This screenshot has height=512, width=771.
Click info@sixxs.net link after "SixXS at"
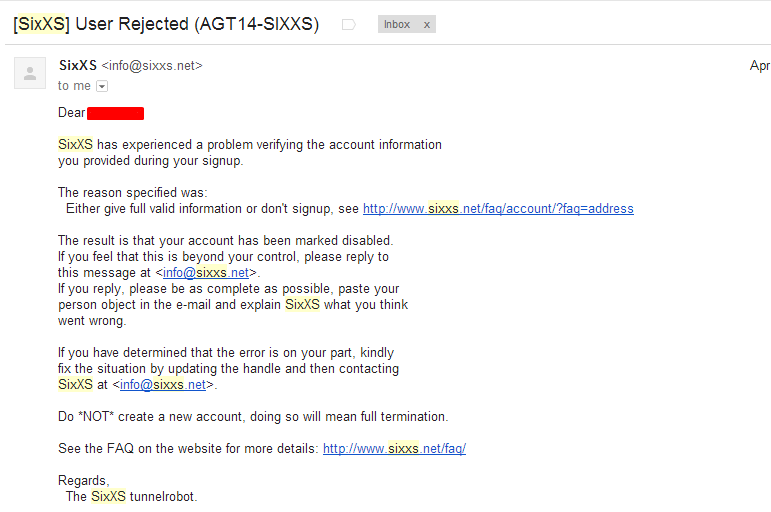pyautogui.click(x=163, y=385)
